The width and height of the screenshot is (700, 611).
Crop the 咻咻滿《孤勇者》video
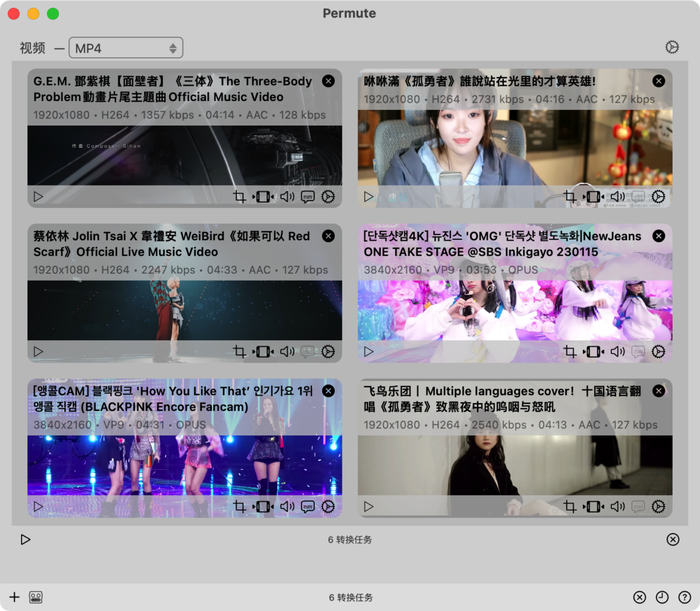[570, 197]
